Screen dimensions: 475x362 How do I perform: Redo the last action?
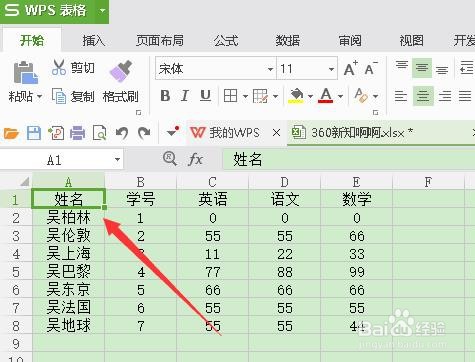[144, 133]
